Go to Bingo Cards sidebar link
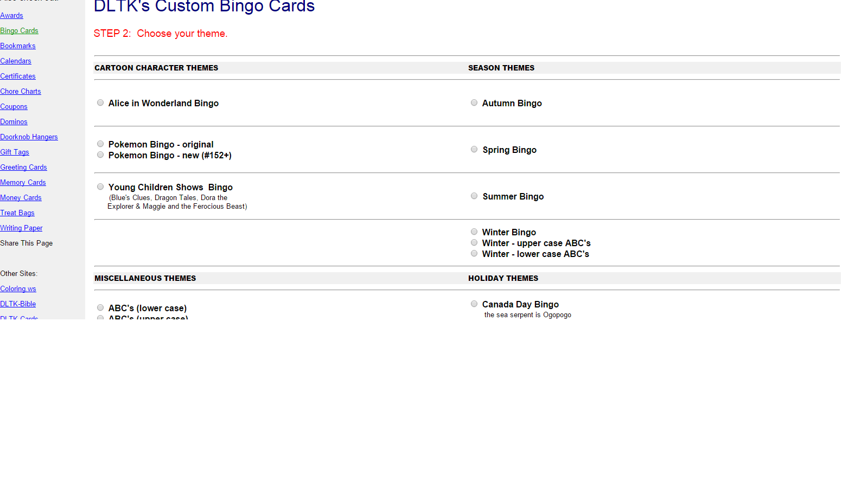 (x=19, y=31)
